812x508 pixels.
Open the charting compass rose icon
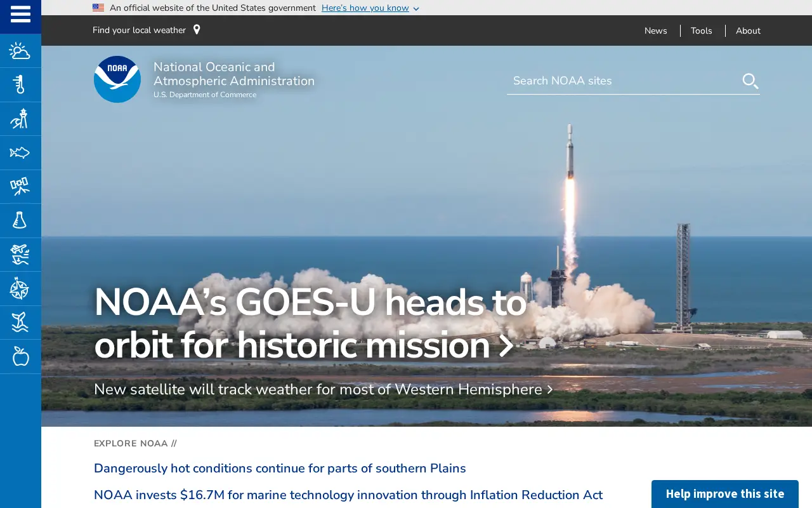20,289
